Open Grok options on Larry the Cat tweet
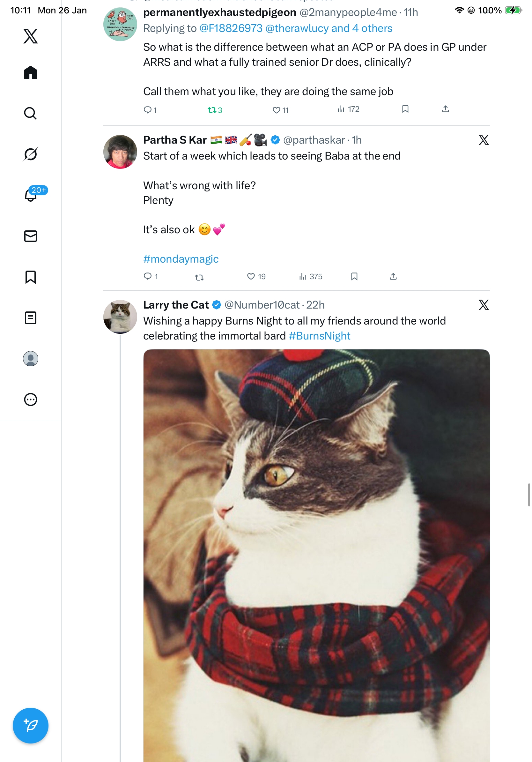Screen dimensions: 532x762 coord(484,305)
